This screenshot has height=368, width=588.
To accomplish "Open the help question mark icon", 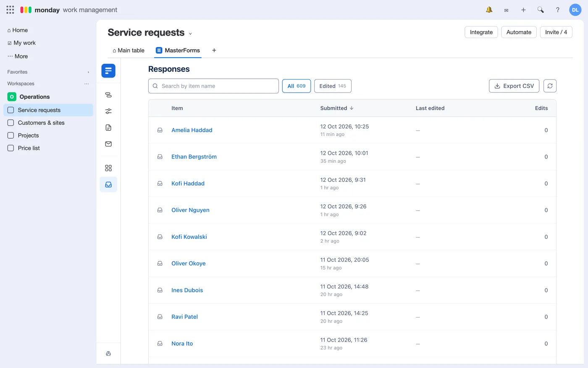I will tap(558, 10).
